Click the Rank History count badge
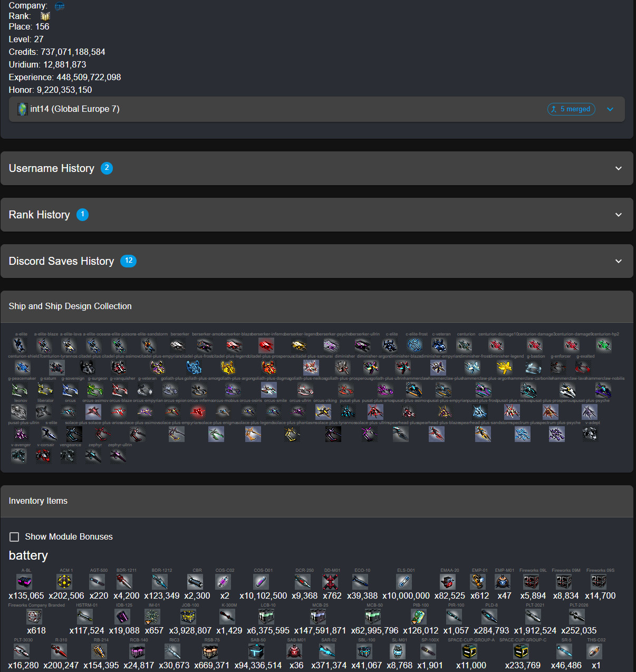Image resolution: width=636 pixels, height=672 pixels. pyautogui.click(x=82, y=215)
